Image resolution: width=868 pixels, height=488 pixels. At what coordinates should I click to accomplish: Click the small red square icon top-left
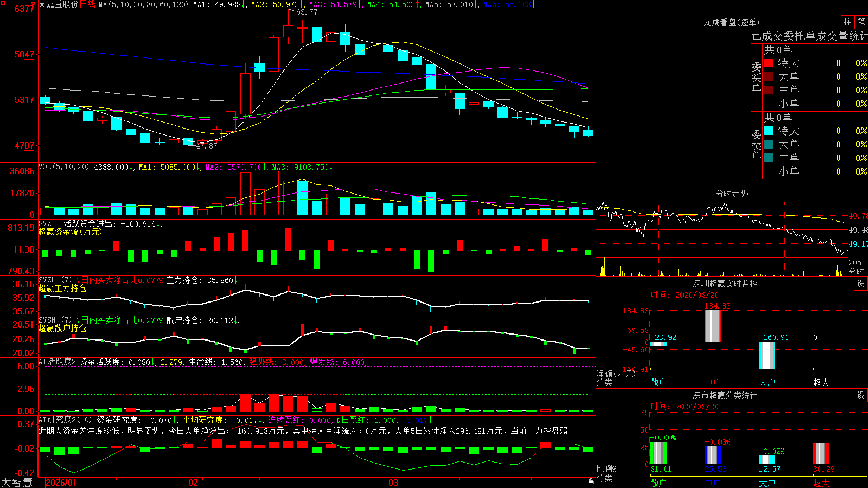3,3
